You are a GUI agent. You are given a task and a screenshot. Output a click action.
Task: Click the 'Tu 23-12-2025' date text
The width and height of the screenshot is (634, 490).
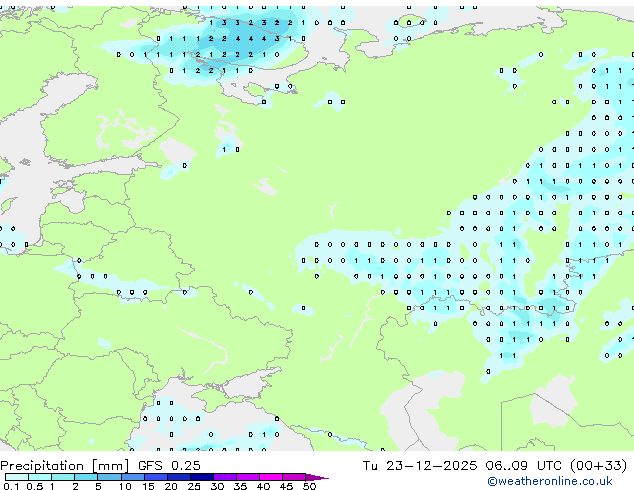point(420,466)
